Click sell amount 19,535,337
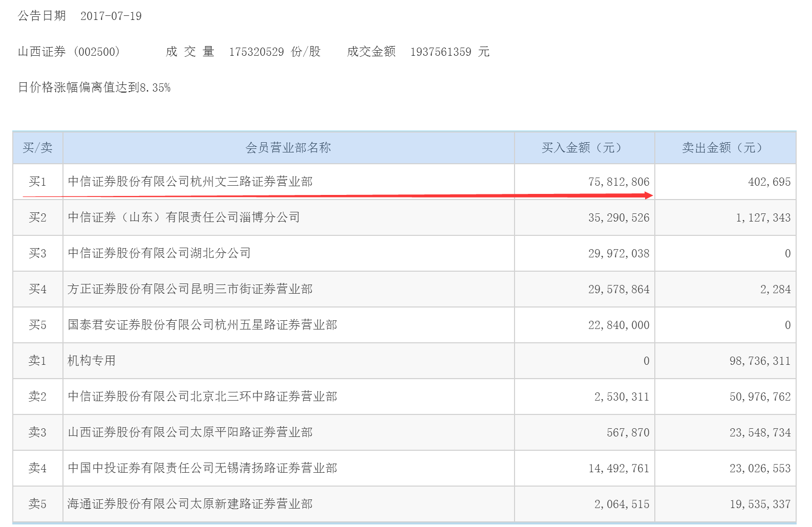812x527 pixels. pos(760,504)
